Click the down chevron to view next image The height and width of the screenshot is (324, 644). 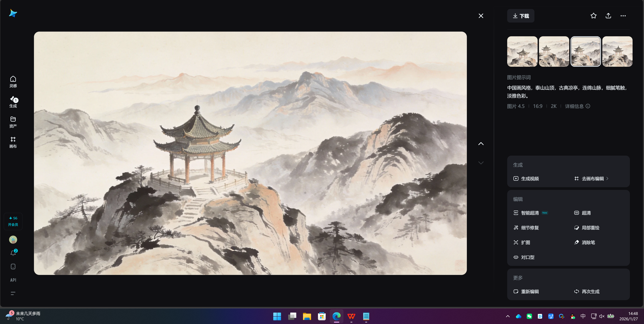click(481, 163)
